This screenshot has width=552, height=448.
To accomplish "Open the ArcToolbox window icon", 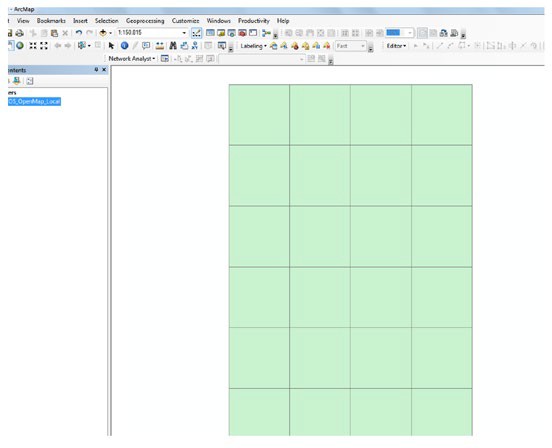I will [x=242, y=33].
